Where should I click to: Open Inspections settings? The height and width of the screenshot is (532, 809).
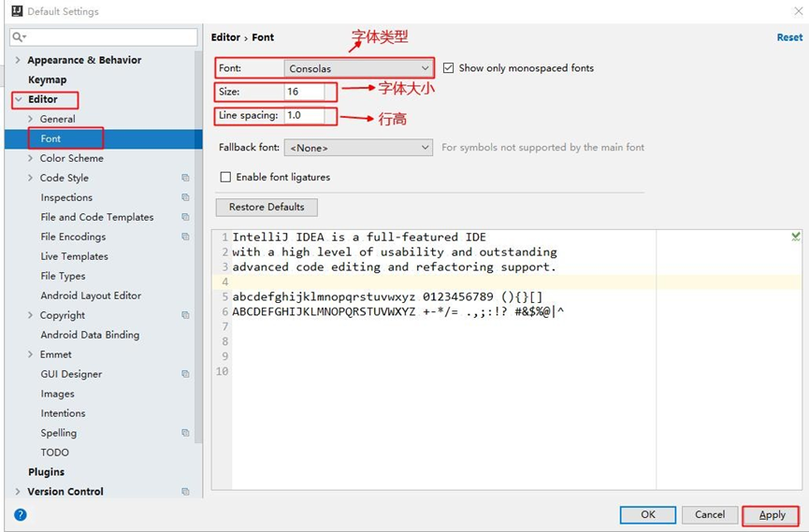click(x=66, y=197)
